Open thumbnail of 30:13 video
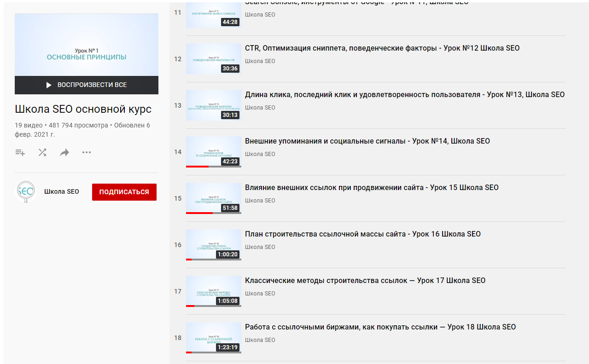 click(214, 105)
